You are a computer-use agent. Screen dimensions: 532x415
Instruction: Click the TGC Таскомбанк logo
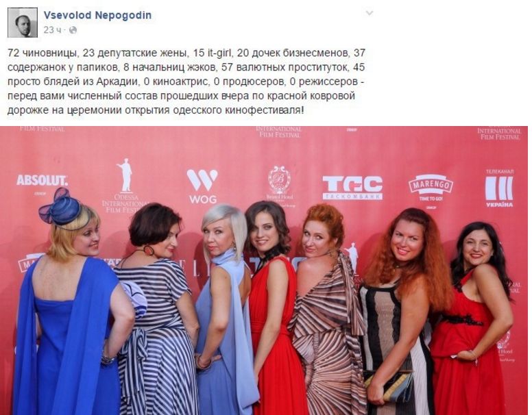(x=352, y=188)
